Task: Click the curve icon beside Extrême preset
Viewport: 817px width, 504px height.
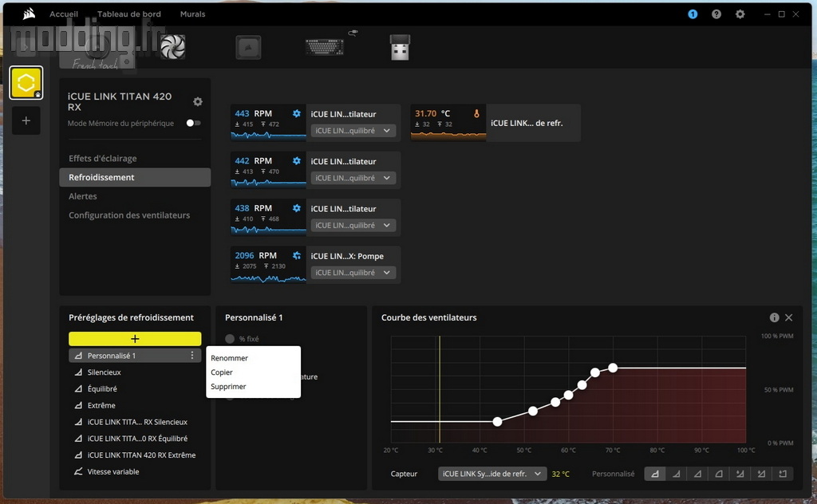Action: 78,405
